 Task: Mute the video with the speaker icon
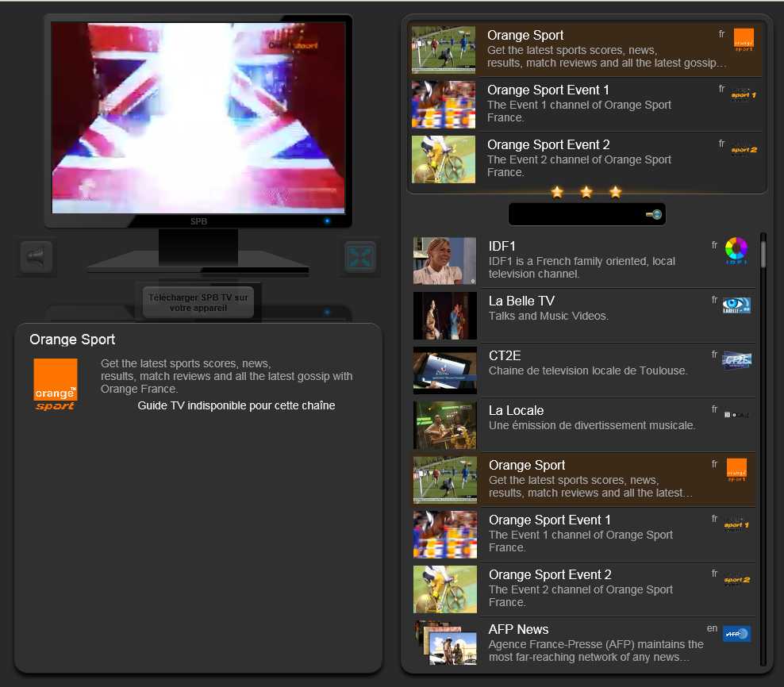point(37,257)
